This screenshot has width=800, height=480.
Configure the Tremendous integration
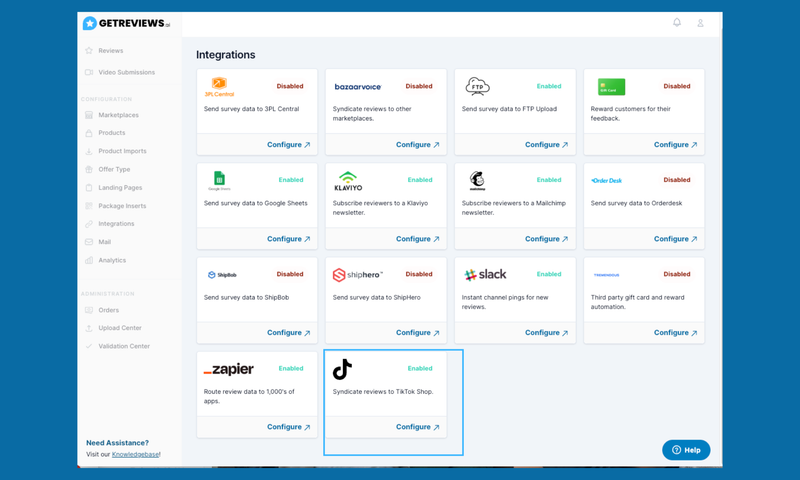point(676,333)
